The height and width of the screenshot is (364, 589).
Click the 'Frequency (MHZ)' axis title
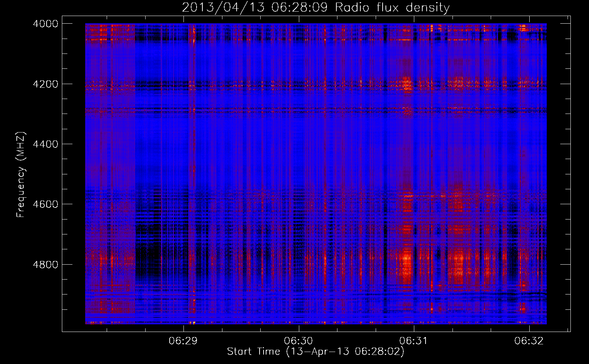[x=21, y=174]
